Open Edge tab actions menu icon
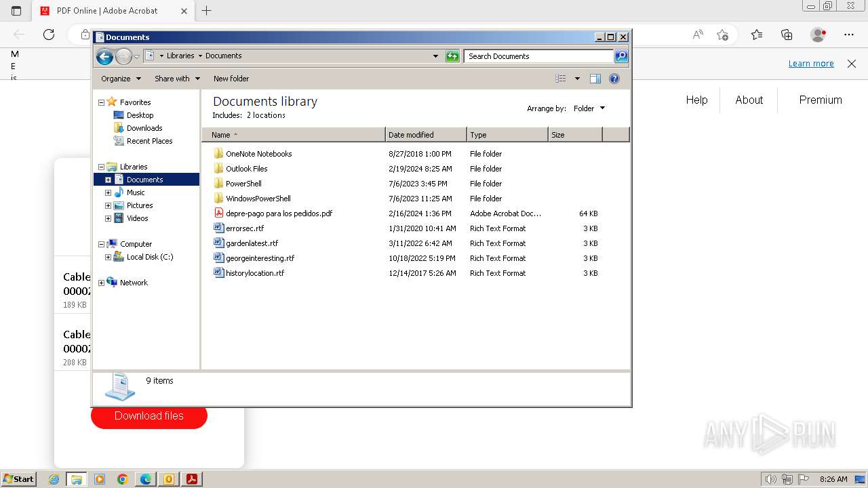 pos(16,11)
